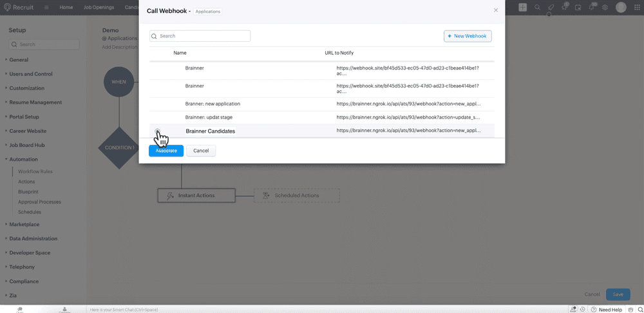Image resolution: width=644 pixels, height=313 pixels.
Task: Open the bottom bar search magnifier
Action: [x=640, y=309]
